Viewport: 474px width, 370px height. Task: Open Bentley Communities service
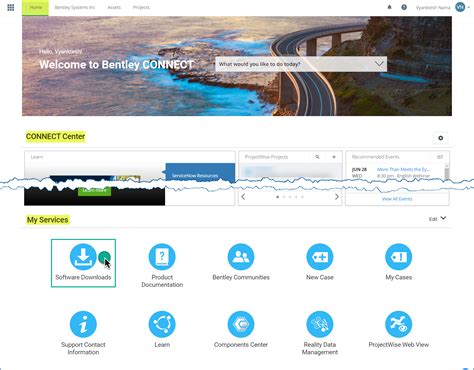coord(241,262)
